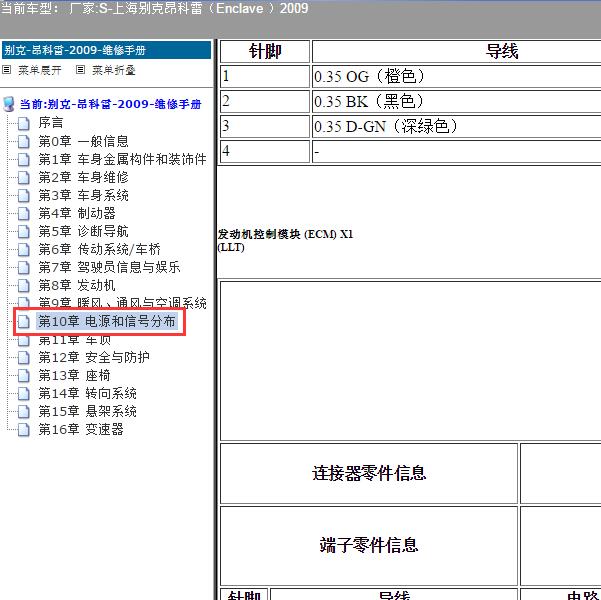Open 第2章 车身维修
601x600 pixels.
(83, 177)
